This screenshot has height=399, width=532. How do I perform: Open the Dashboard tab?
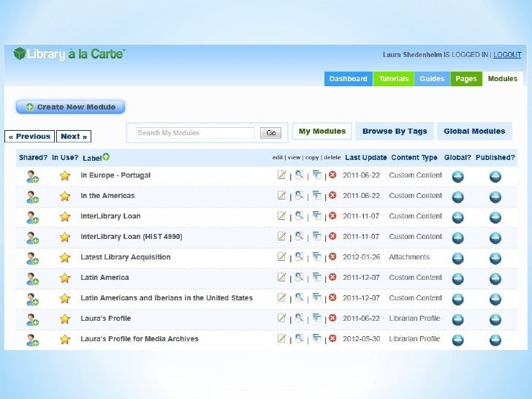point(348,79)
